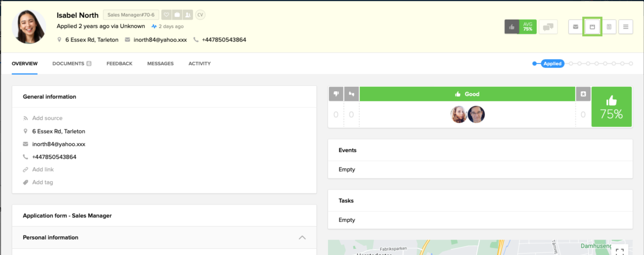
Task: Click the star feedback column icon
Action: [x=583, y=94]
